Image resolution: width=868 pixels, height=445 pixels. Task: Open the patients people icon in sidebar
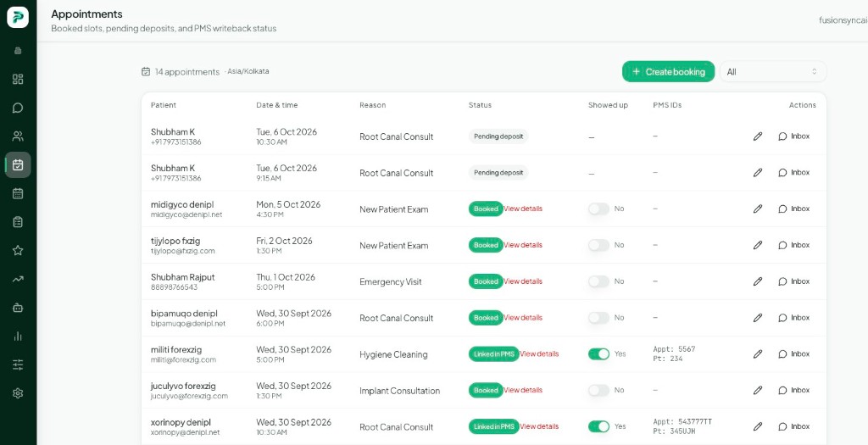(x=18, y=136)
